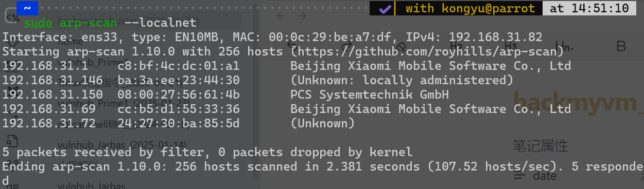Redo using the curved arrow icon
644x189 pixels.
(x=345, y=46)
